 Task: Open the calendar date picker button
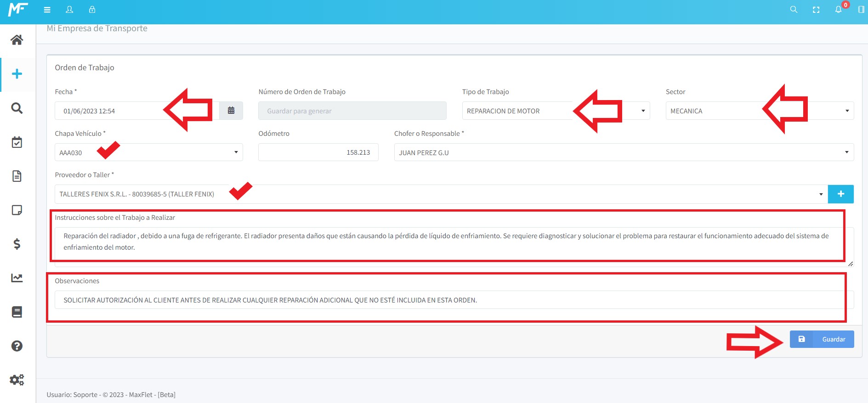point(231,111)
